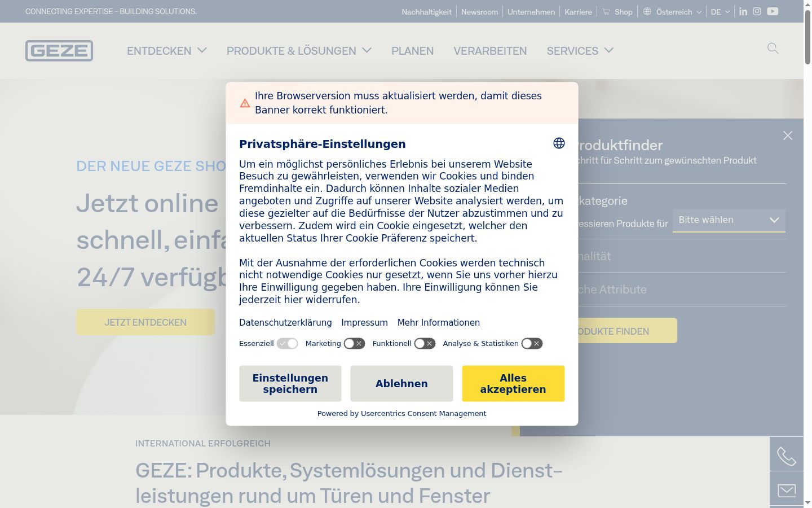Screen dimensions: 812x508
Task: Click the scrollbar down arrow
Action: tap(807, 502)
